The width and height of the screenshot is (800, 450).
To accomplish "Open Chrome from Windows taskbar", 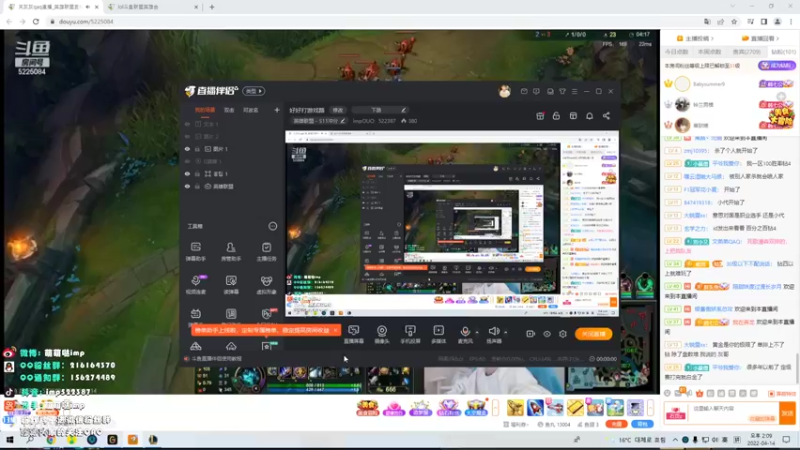I will point(51,439).
